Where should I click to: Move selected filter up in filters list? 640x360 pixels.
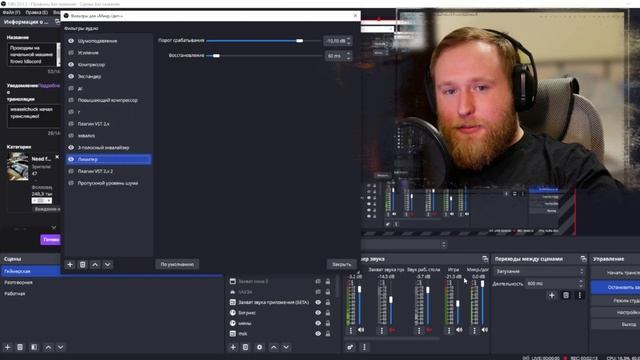tap(95, 264)
